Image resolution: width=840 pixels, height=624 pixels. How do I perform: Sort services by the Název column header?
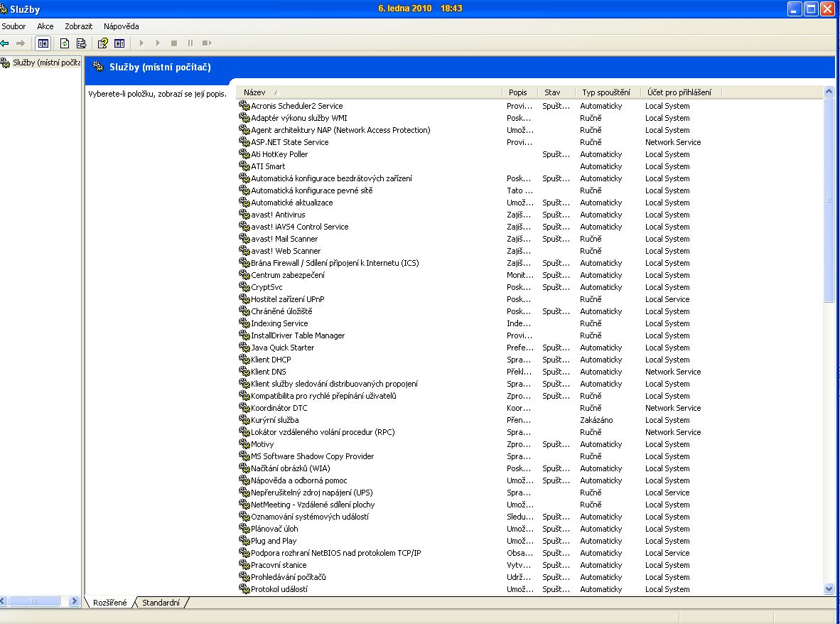pos(370,92)
